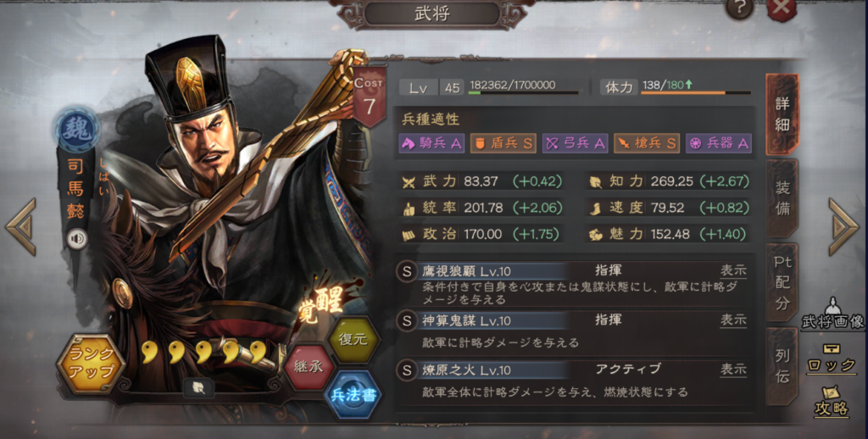
Task: Toggle the ロック lock icon
Action: click(x=831, y=358)
